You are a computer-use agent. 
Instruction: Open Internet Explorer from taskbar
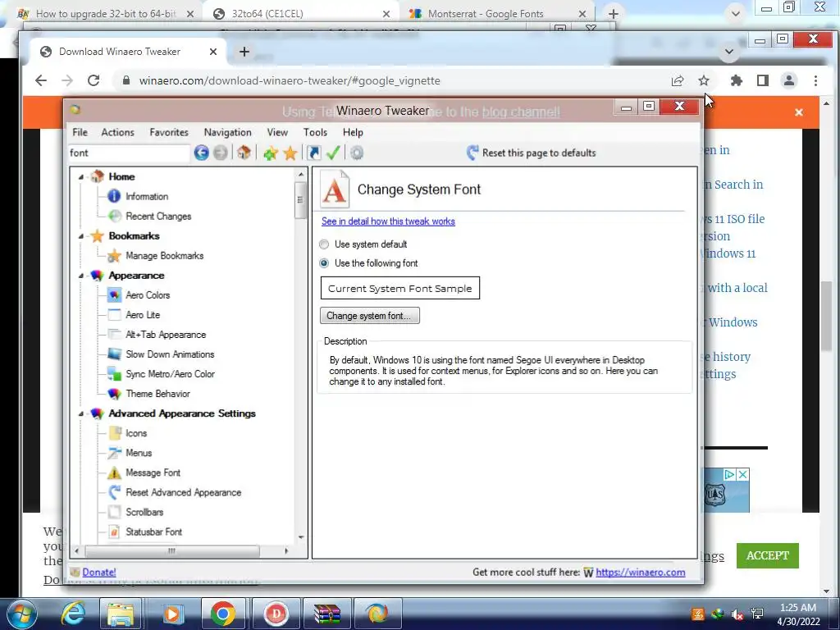(x=73, y=614)
